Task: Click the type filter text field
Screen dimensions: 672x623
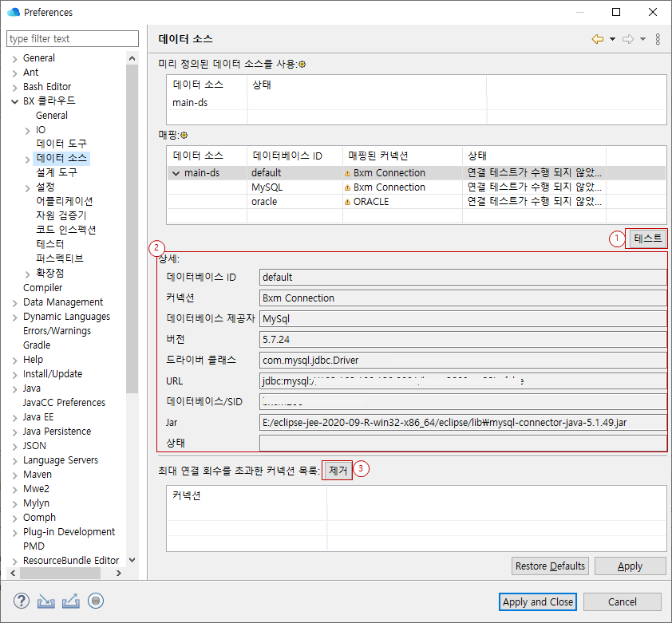Action: click(x=72, y=38)
